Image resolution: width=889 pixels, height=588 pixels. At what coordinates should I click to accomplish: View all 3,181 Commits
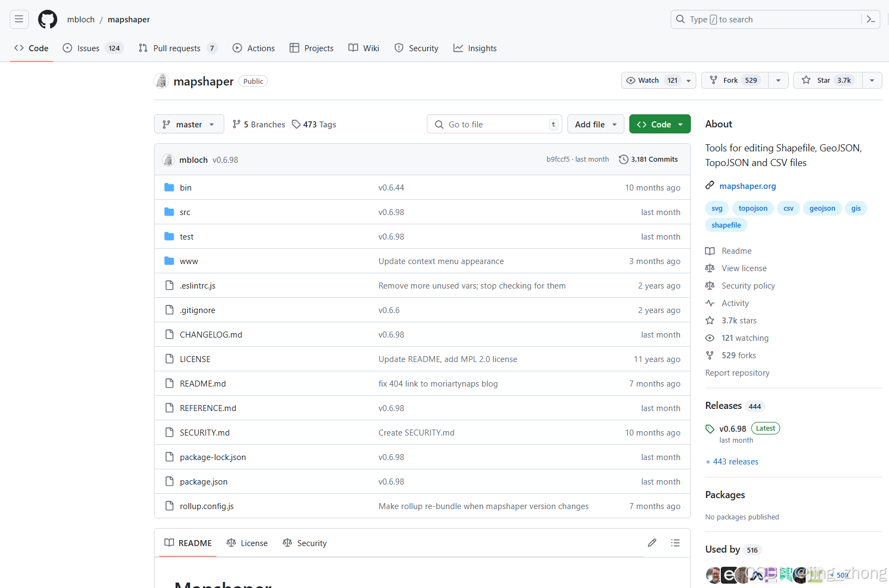[x=648, y=160]
